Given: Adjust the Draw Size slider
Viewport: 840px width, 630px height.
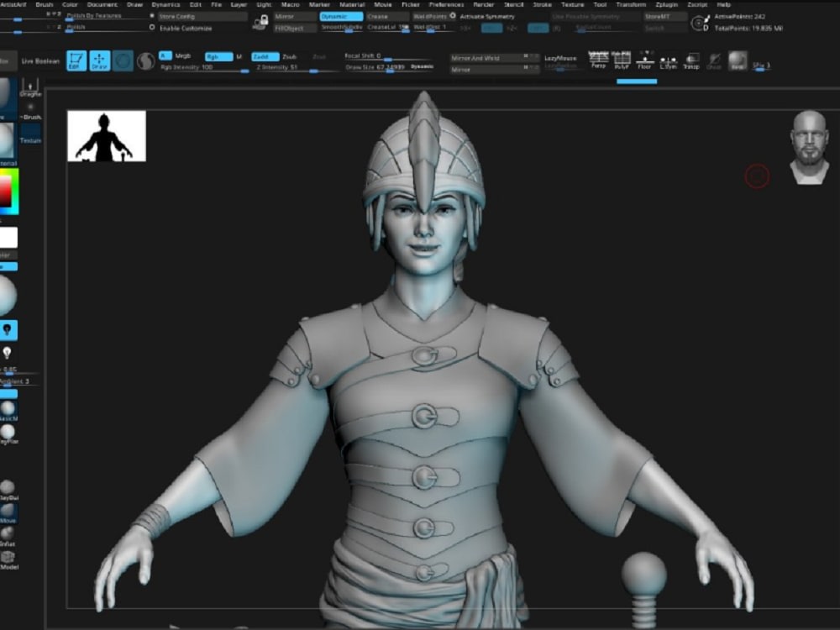Looking at the screenshot, I should (389, 67).
